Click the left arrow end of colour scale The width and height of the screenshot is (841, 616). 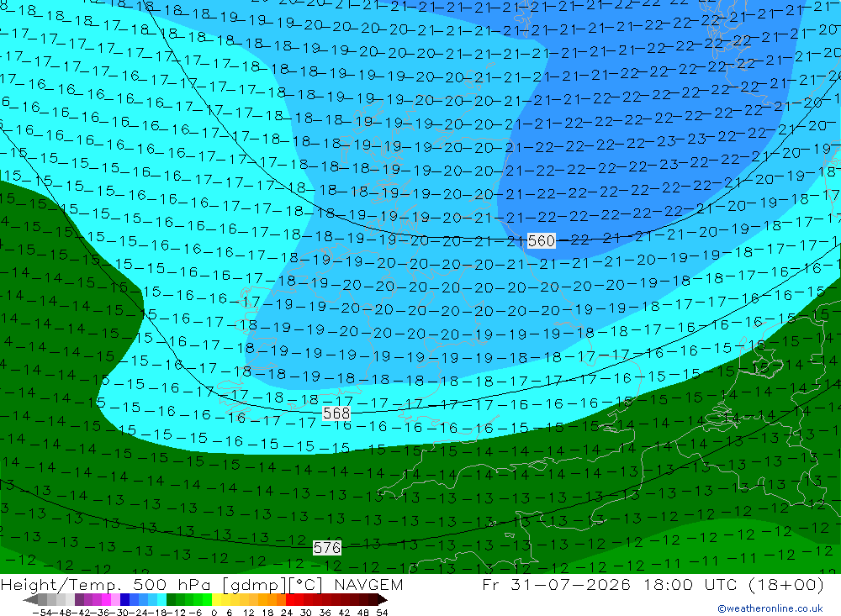[x=30, y=600]
